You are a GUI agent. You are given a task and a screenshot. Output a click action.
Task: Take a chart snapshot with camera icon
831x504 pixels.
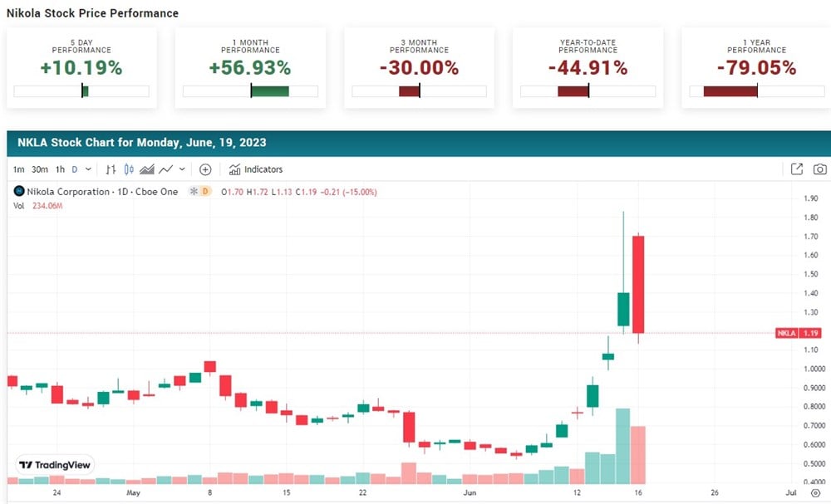(x=820, y=169)
